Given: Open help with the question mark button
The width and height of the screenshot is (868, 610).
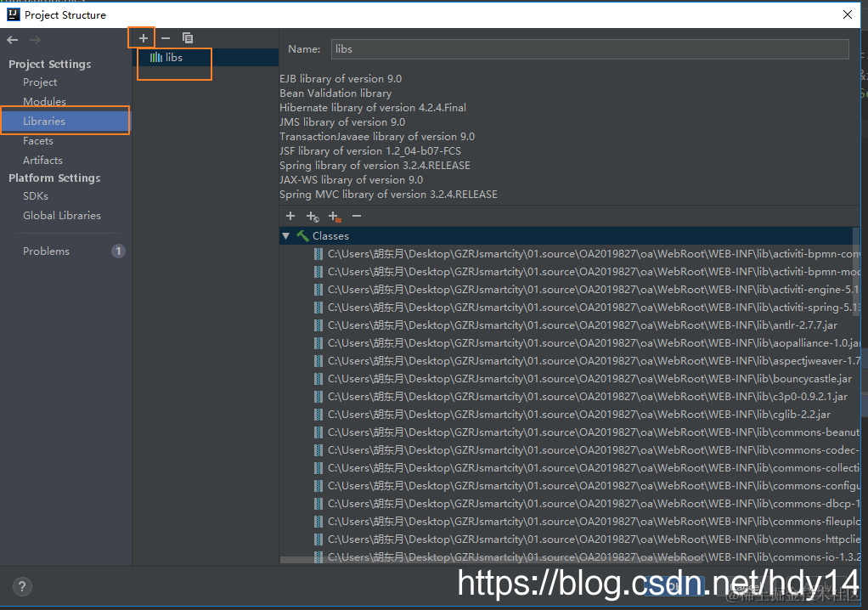Looking at the screenshot, I should point(22,587).
